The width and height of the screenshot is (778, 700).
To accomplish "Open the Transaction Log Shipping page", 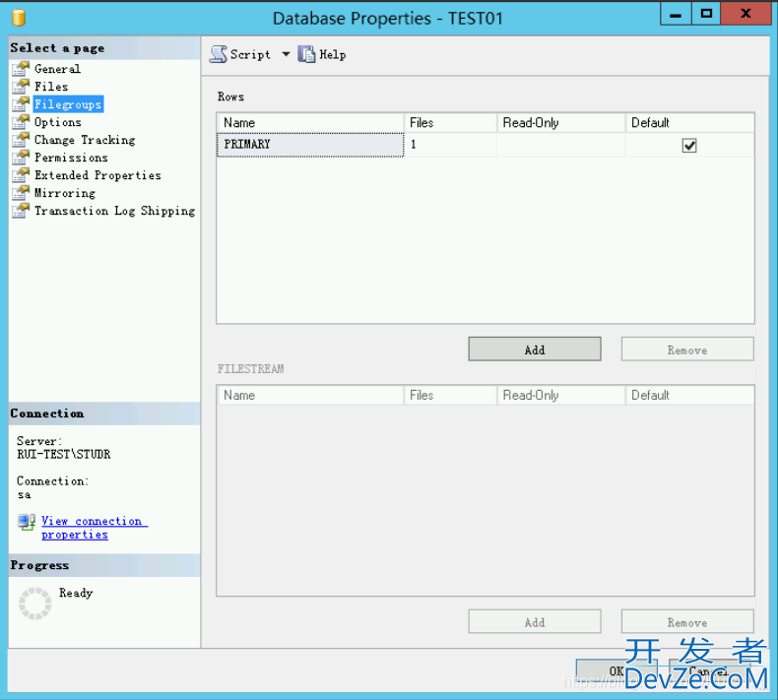I will [114, 211].
